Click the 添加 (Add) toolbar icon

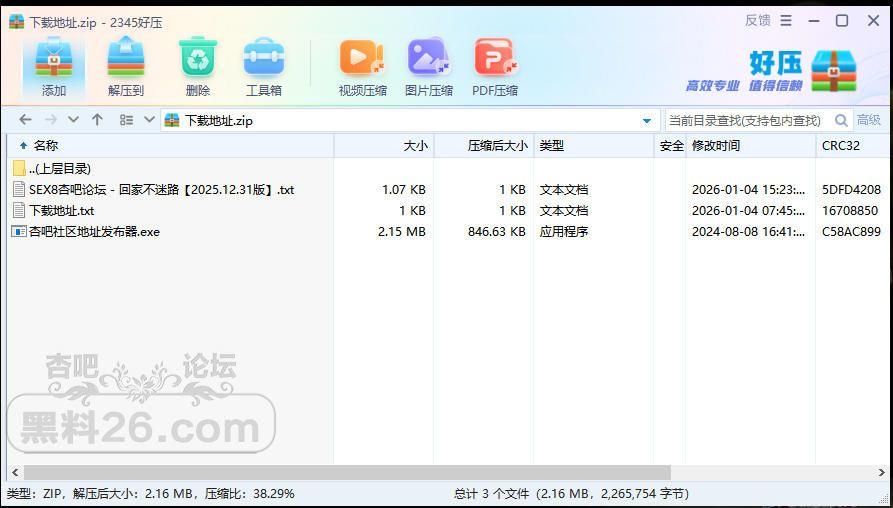pyautogui.click(x=54, y=66)
